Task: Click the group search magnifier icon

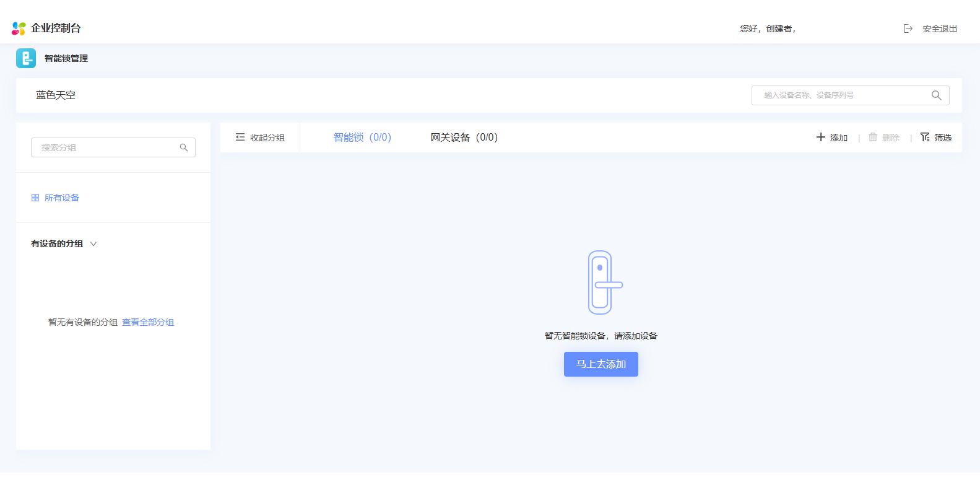Action: 184,147
